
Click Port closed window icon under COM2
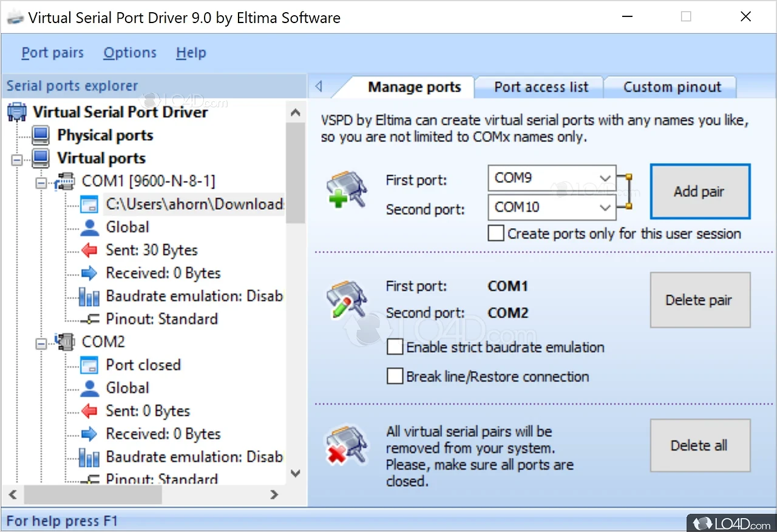tap(89, 365)
